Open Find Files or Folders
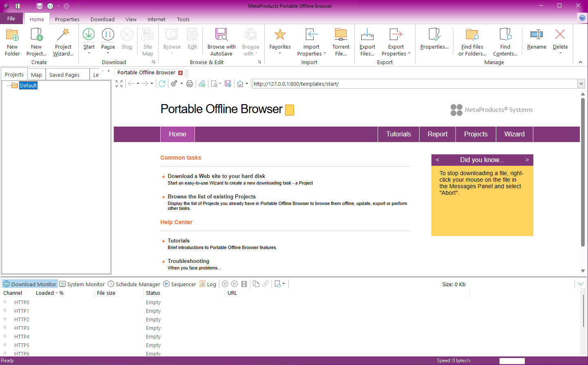Viewport: 588px width, 365px height. pos(472,42)
